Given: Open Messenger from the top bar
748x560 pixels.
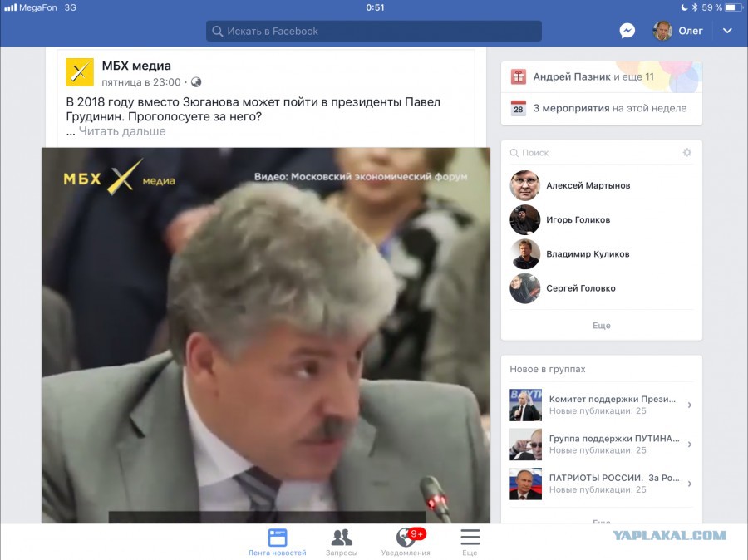Looking at the screenshot, I should click(x=627, y=31).
